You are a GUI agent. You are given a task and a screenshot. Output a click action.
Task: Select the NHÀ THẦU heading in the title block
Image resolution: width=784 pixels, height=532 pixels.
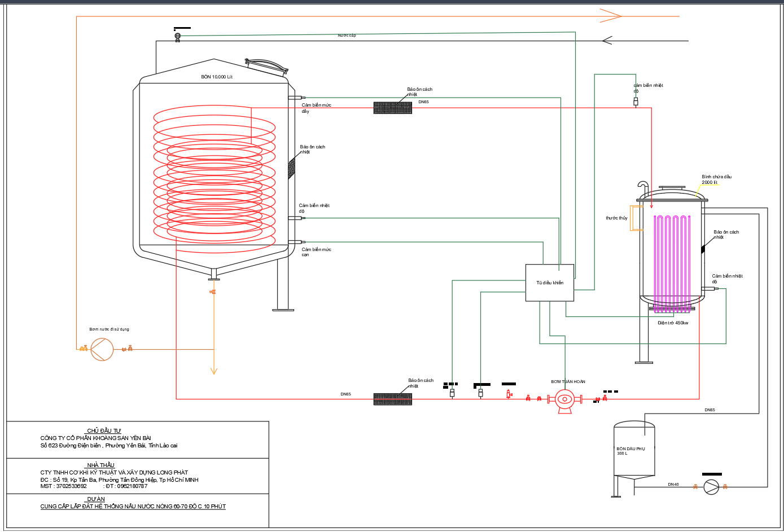point(100,465)
